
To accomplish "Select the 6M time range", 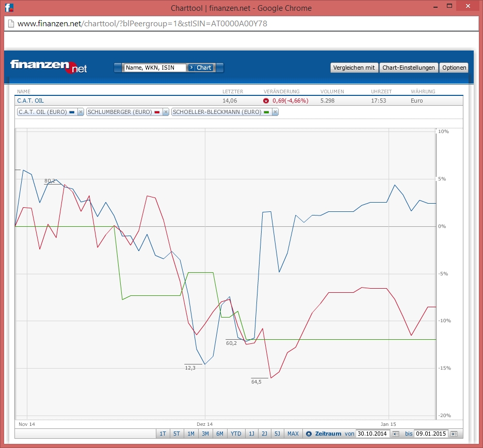I will coord(220,434).
